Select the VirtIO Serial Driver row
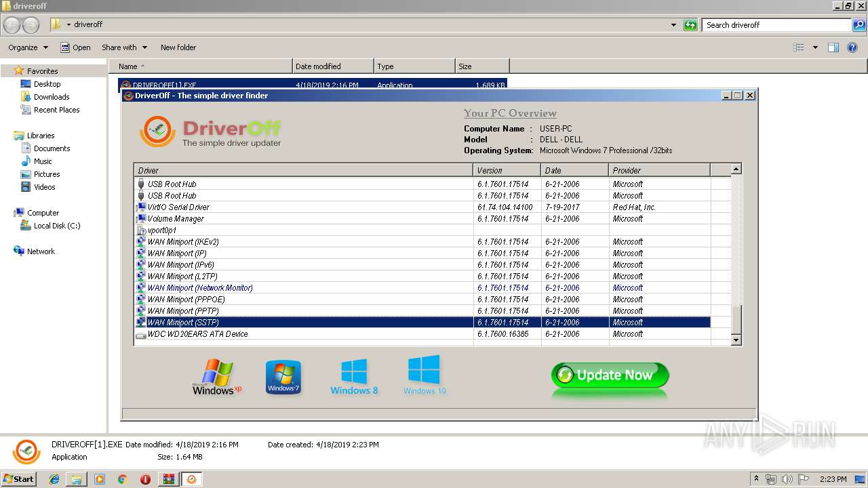This screenshot has height=488, width=868. tap(422, 207)
